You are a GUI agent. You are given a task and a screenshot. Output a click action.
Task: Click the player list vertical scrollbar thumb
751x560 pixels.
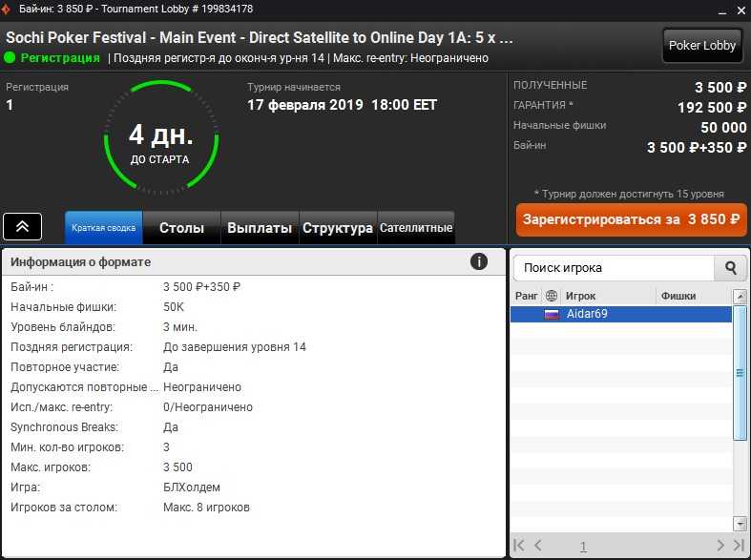point(740,372)
